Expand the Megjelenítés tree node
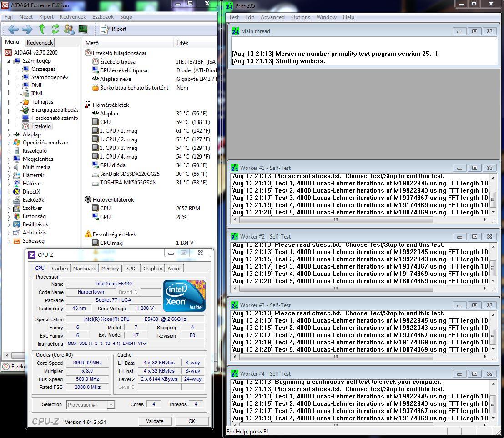Screen dimensions: 504x438 pos(9,159)
